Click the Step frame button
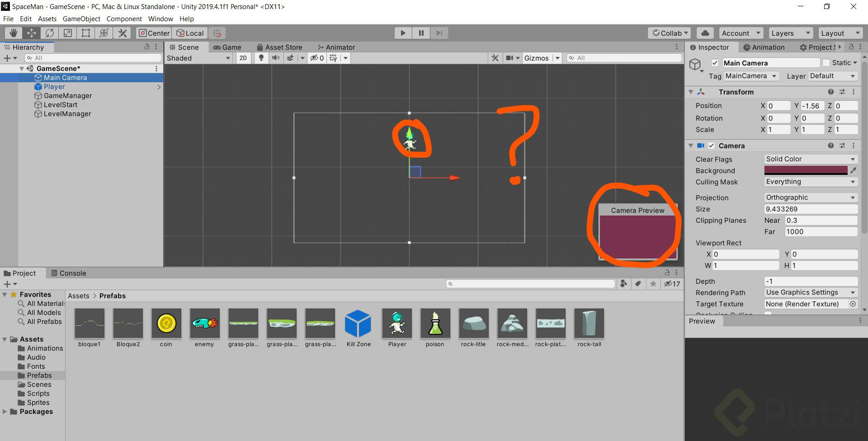Viewport: 868px width, 441px height. [x=439, y=33]
